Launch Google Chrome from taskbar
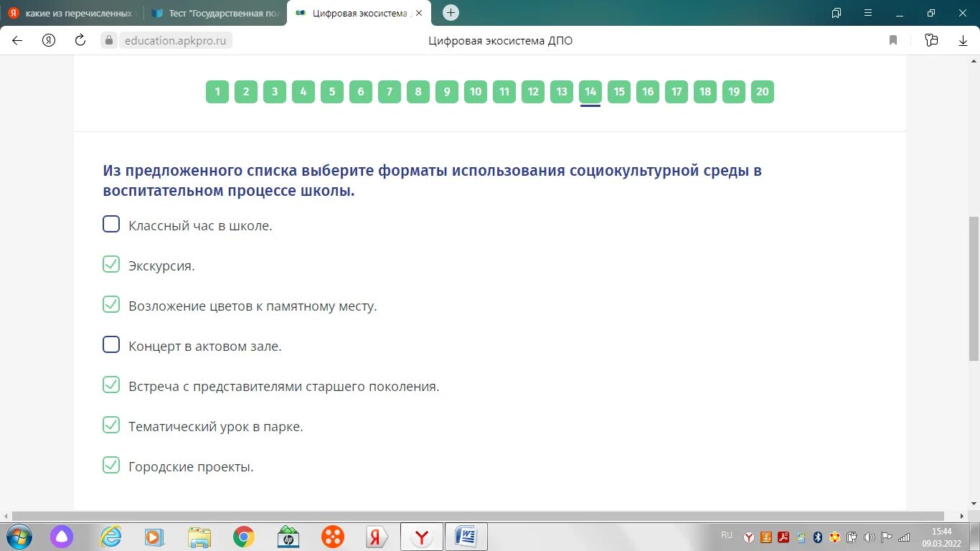Screen dimensions: 980x551 tap(244, 537)
